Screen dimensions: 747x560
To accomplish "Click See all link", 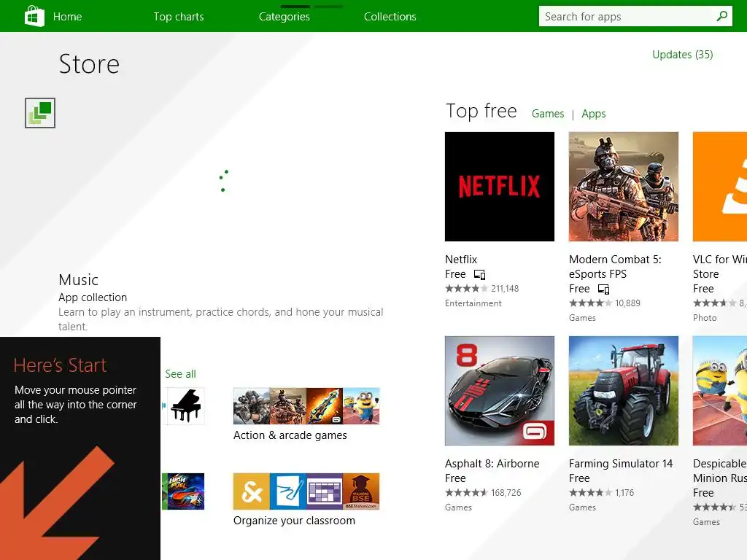I will pos(181,374).
